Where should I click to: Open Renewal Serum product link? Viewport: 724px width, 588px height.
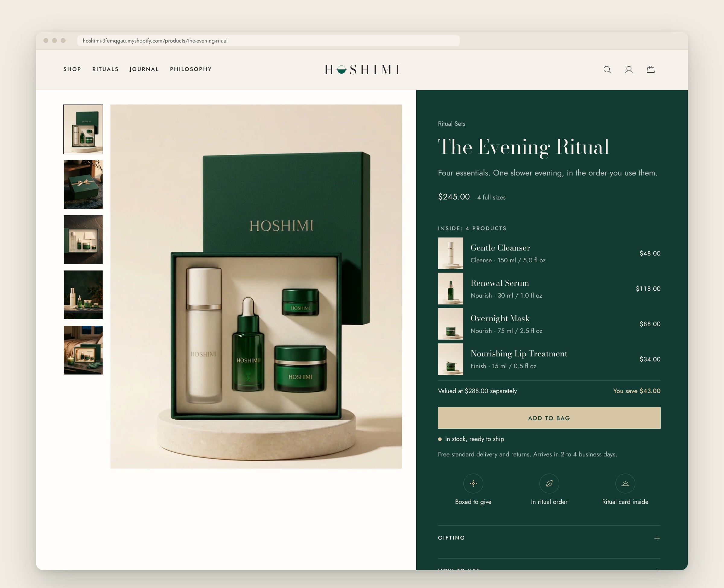(500, 283)
